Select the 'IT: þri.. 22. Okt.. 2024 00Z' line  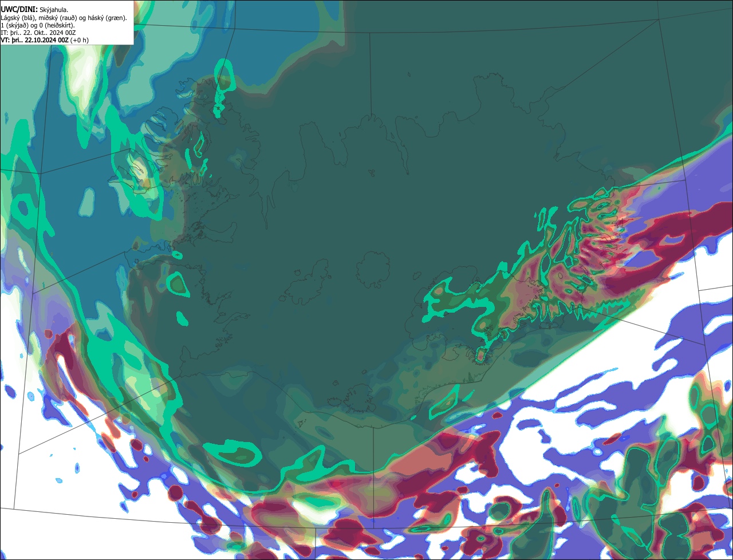(38, 33)
